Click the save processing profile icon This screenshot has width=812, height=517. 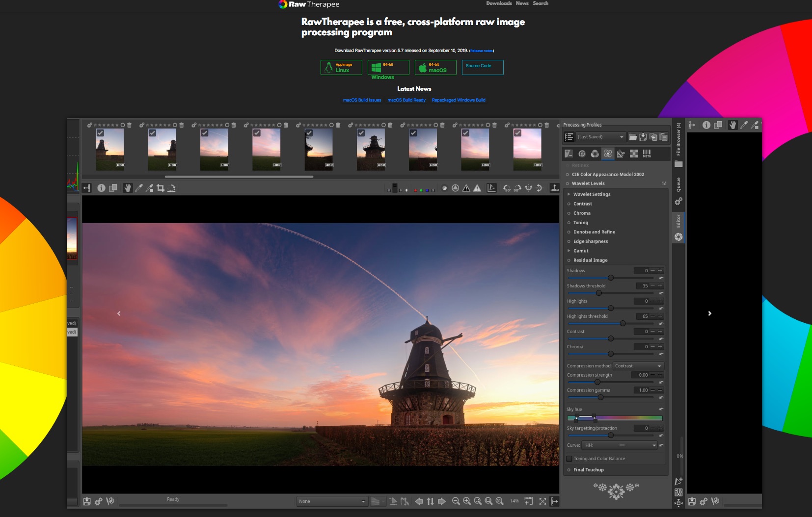coord(643,137)
